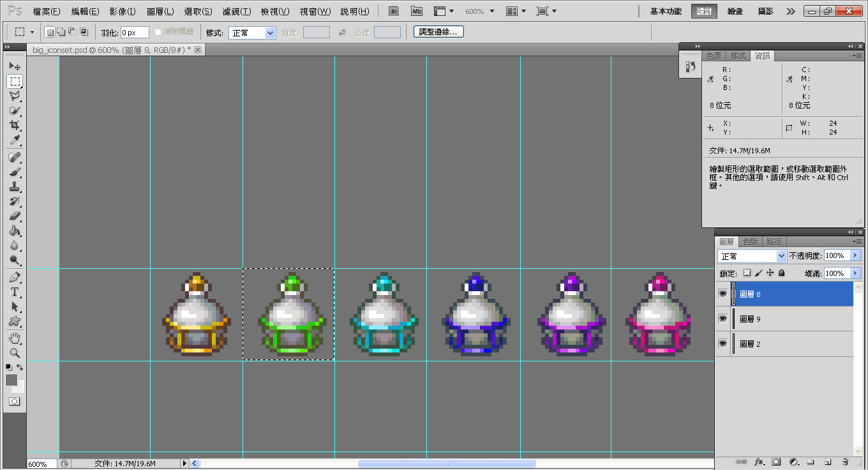This screenshot has width=868, height=470.
Task: Open the 影像 image menu
Action: tap(122, 11)
